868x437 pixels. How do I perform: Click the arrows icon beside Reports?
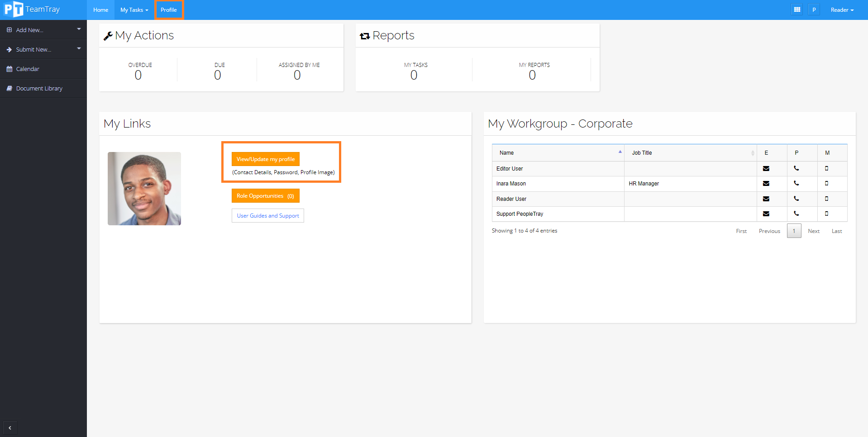click(x=365, y=35)
